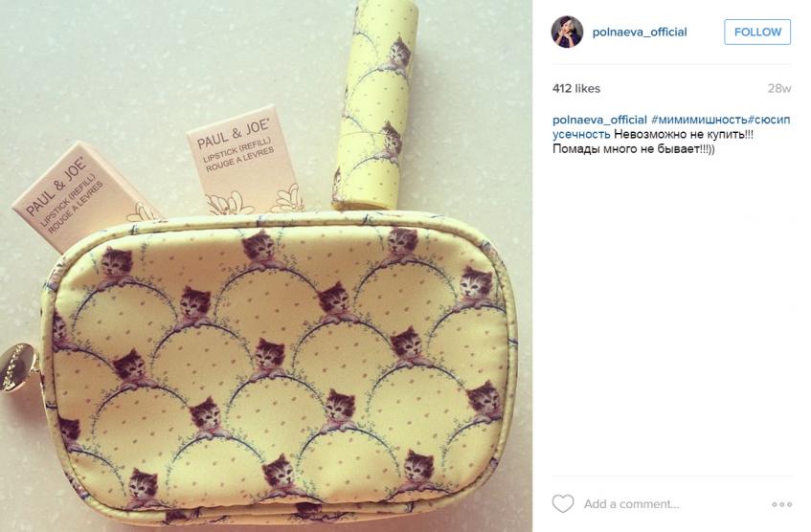Viewport: 811px width, 532px height.
Task: Select caption text Помады много не бывает
Action: [634, 149]
